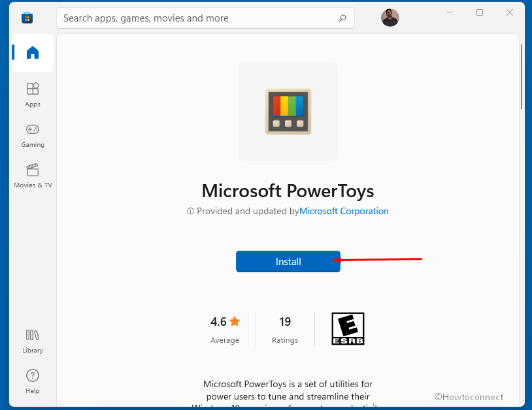The width and height of the screenshot is (532, 410).
Task: Go to the Apps section icon
Action: click(33, 89)
